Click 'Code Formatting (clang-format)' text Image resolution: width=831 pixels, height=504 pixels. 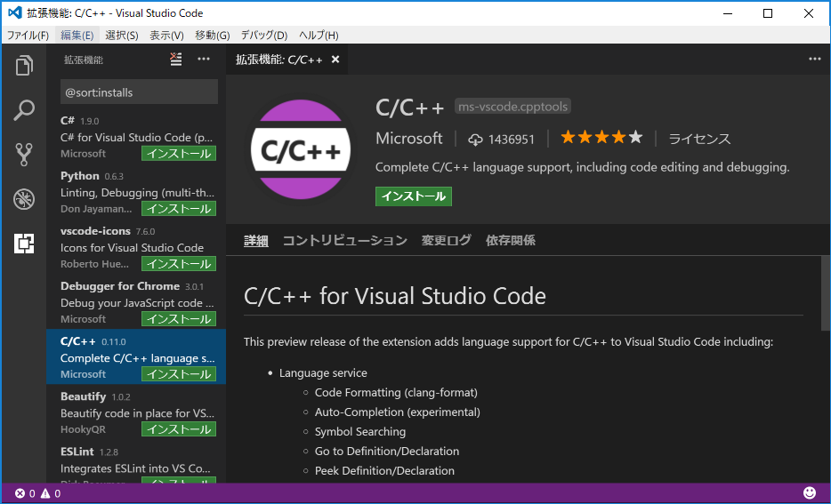(x=396, y=392)
